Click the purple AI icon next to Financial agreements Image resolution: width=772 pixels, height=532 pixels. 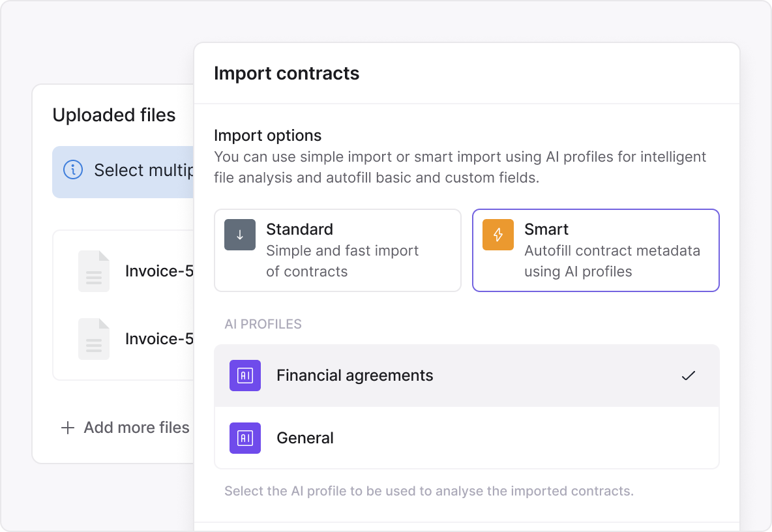click(245, 376)
